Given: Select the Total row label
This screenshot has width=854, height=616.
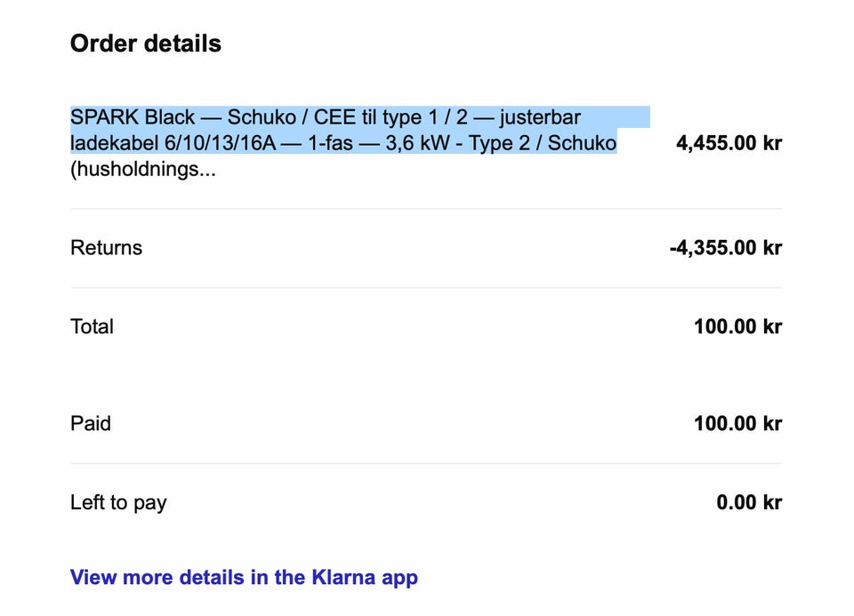Looking at the screenshot, I should (x=92, y=326).
